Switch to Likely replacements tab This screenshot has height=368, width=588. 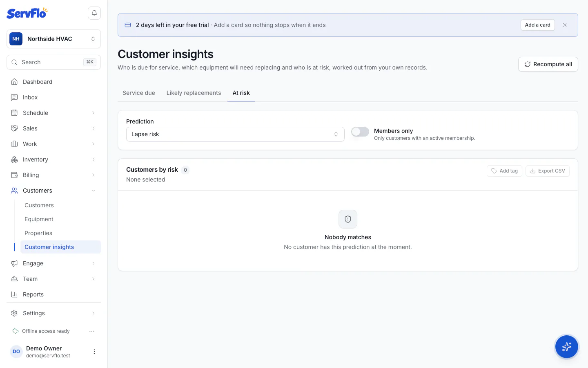click(194, 93)
